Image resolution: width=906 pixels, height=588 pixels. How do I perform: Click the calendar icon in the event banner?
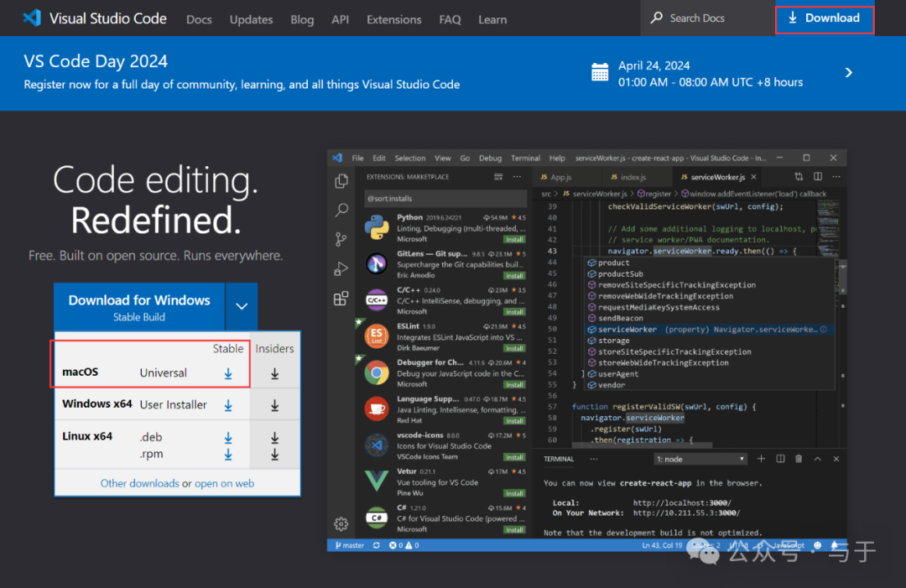point(600,73)
